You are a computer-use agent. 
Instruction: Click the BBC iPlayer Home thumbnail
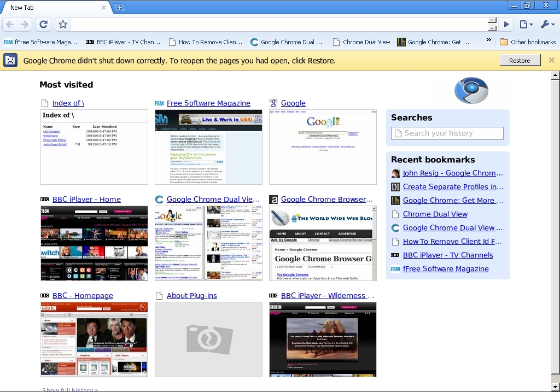94,243
